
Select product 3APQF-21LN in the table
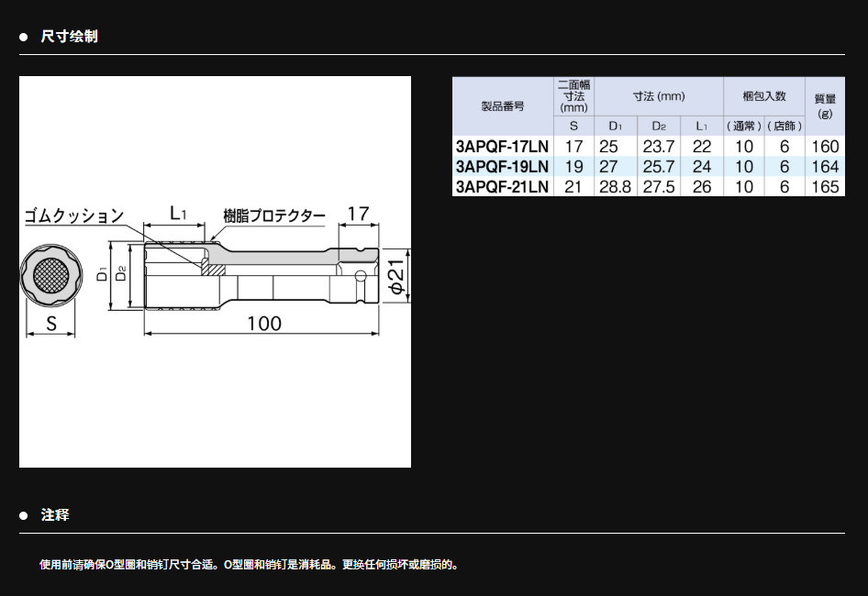502,187
